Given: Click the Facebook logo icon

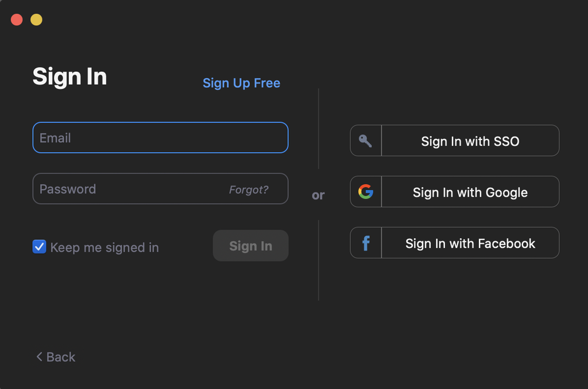Looking at the screenshot, I should point(366,243).
